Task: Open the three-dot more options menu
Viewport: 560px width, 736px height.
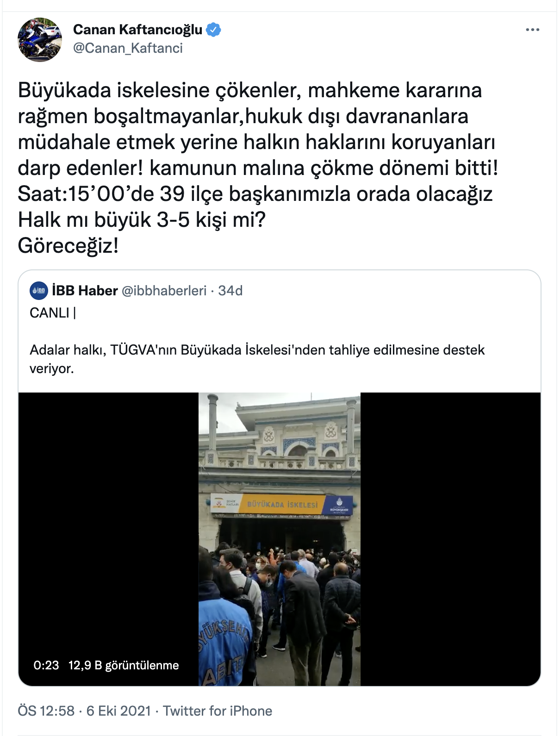Action: 533,30
